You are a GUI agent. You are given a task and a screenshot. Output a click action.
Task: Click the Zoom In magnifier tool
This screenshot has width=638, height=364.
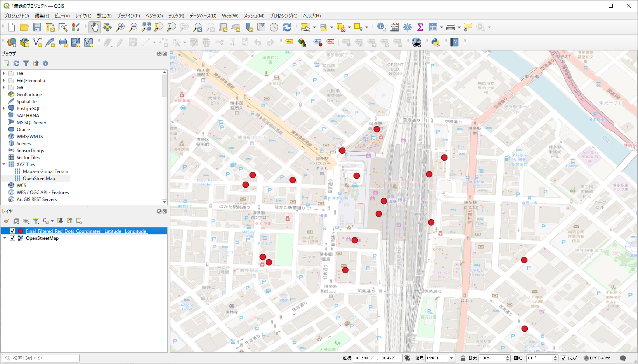tap(120, 27)
